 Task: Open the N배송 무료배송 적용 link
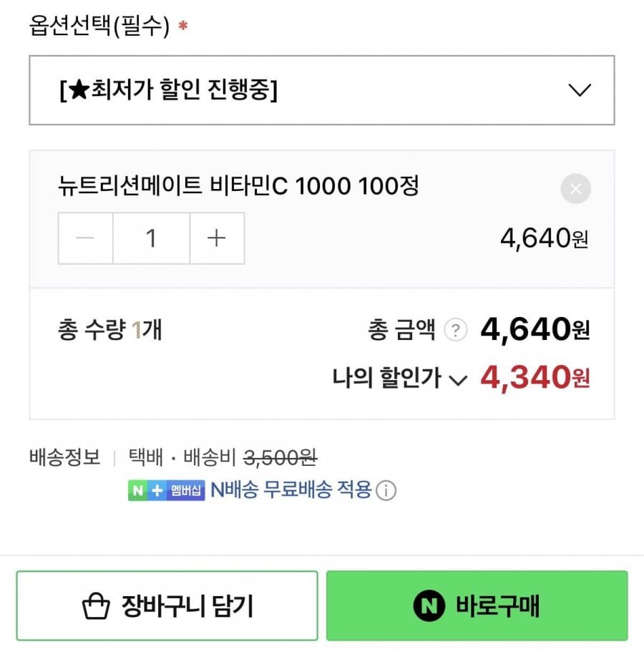(291, 490)
